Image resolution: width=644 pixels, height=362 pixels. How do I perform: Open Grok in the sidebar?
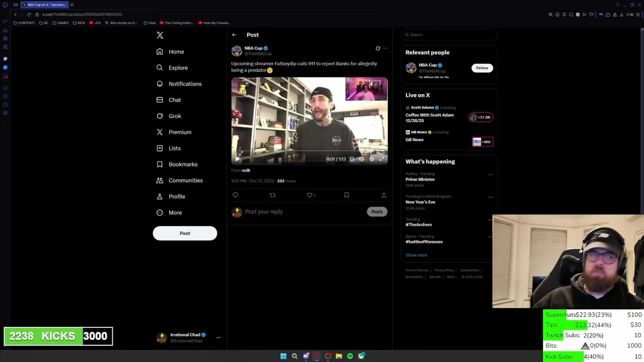click(168, 116)
